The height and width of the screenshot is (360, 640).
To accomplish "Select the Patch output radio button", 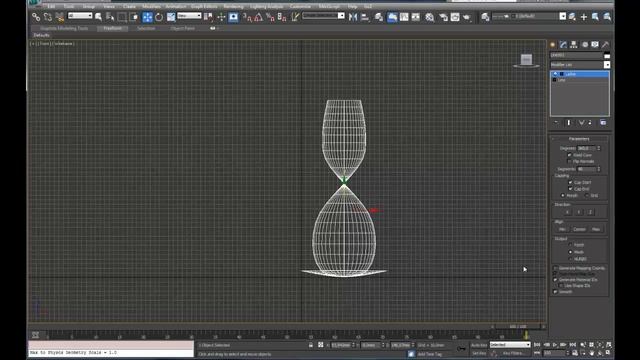I will tap(570, 245).
